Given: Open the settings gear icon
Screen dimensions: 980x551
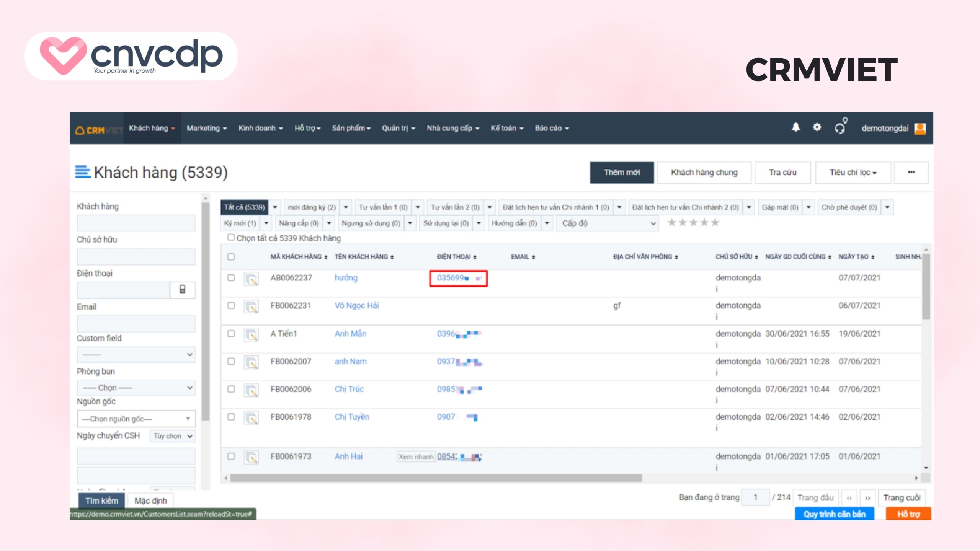Looking at the screenshot, I should (x=817, y=127).
